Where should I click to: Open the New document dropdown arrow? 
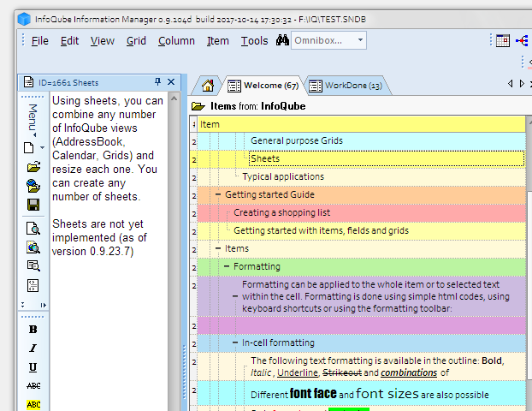[x=42, y=147]
